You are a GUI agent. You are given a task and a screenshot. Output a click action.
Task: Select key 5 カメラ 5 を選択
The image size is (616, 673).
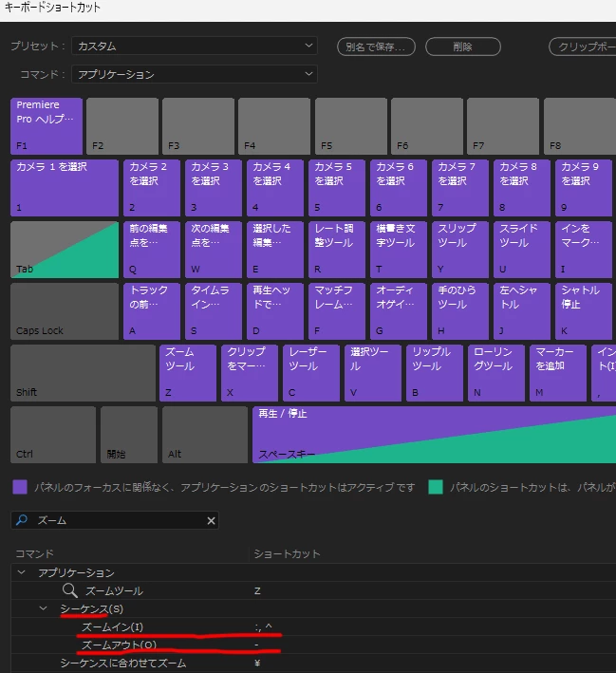337,188
